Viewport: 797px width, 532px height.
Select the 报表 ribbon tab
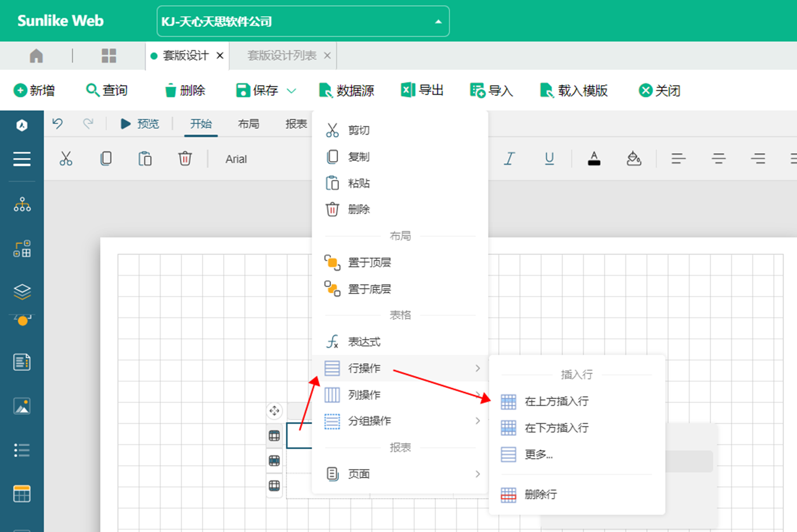(296, 124)
